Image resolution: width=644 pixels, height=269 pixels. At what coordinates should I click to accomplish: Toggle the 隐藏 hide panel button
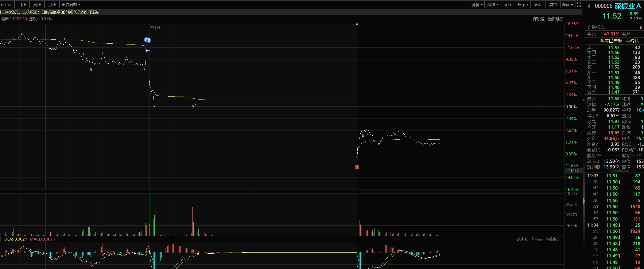click(x=567, y=4)
